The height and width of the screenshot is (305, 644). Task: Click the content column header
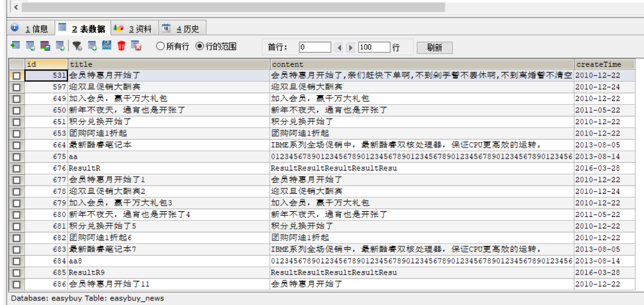[422, 64]
